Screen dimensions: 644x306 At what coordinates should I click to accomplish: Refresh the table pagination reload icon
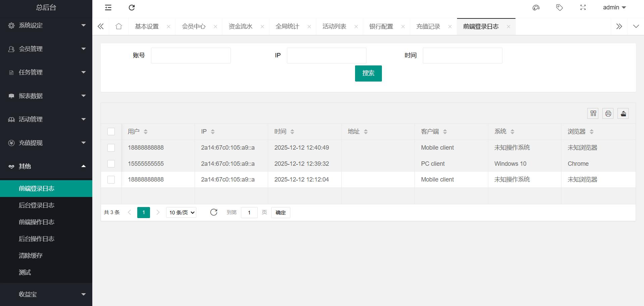214,212
